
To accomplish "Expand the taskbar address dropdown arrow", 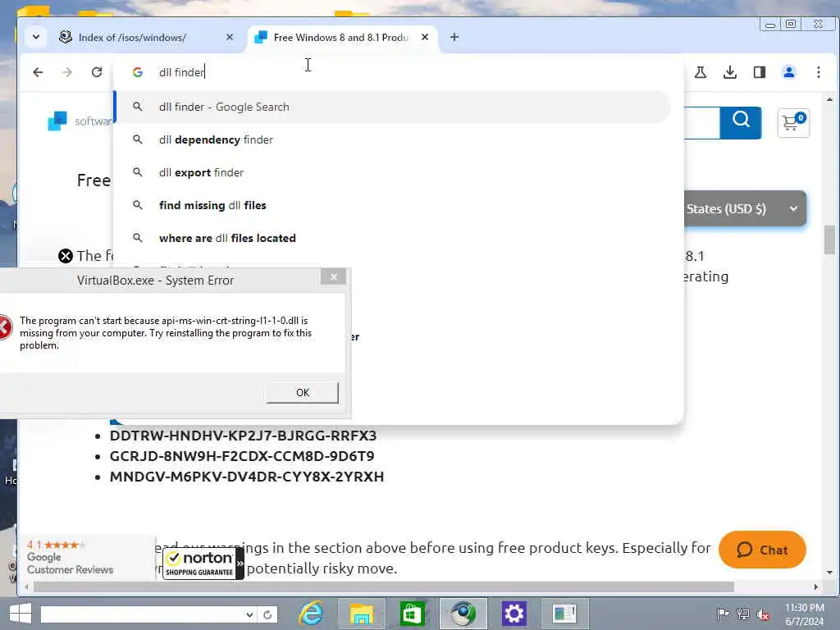I will point(249,614).
